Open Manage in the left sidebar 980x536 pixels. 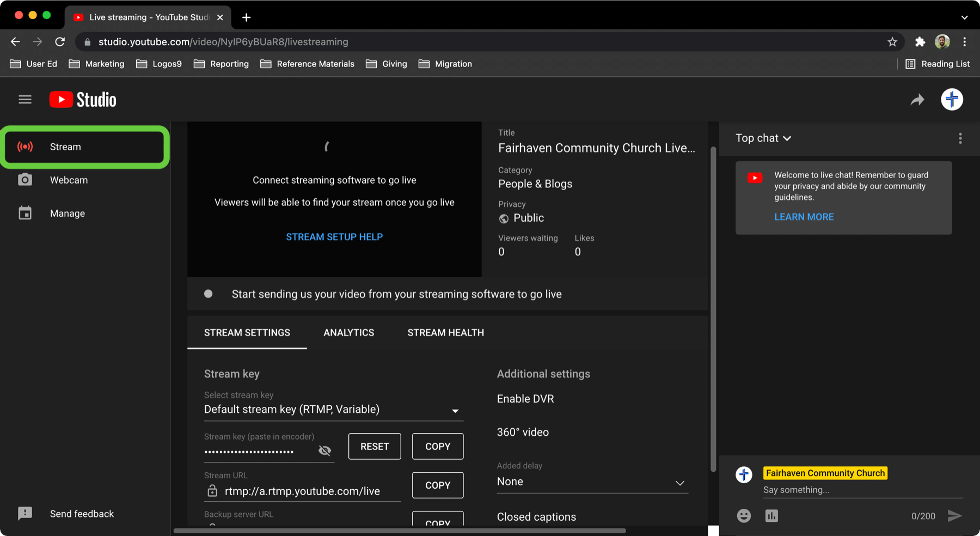[85, 213]
